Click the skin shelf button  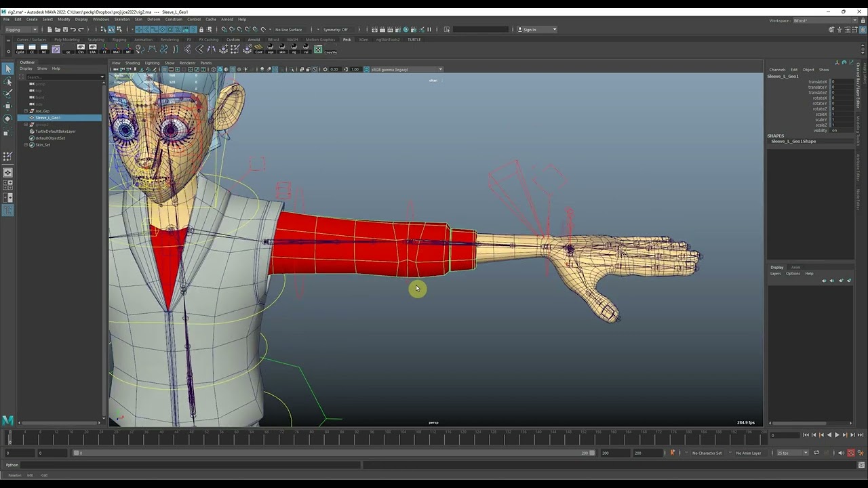point(282,49)
